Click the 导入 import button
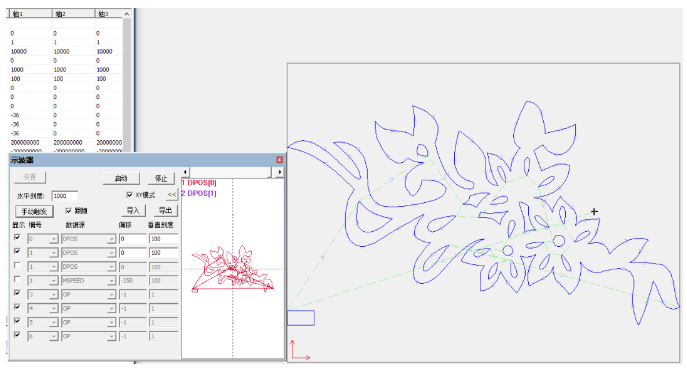687x371 pixels. pos(133,211)
